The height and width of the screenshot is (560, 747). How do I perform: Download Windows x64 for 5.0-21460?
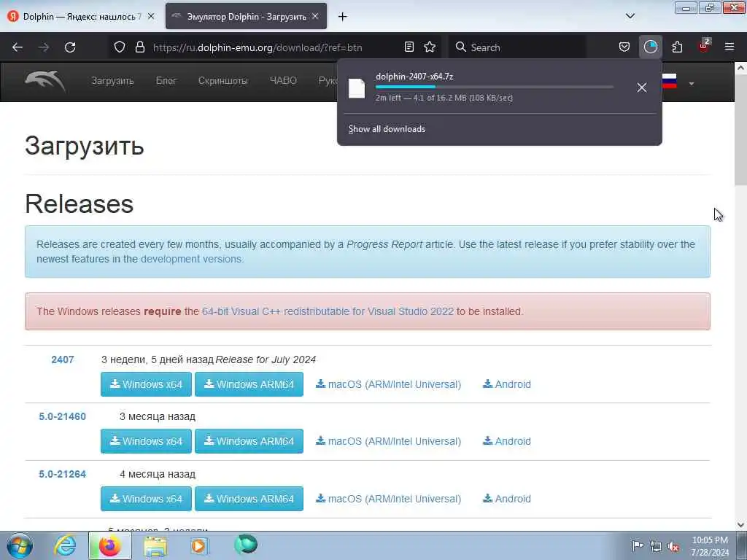146,441
